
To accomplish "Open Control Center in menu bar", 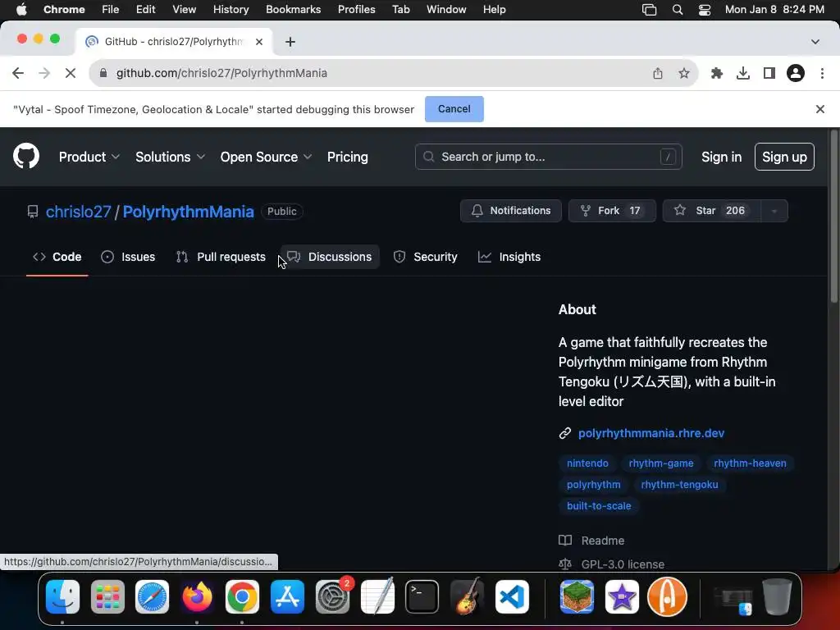I will 704,10.
